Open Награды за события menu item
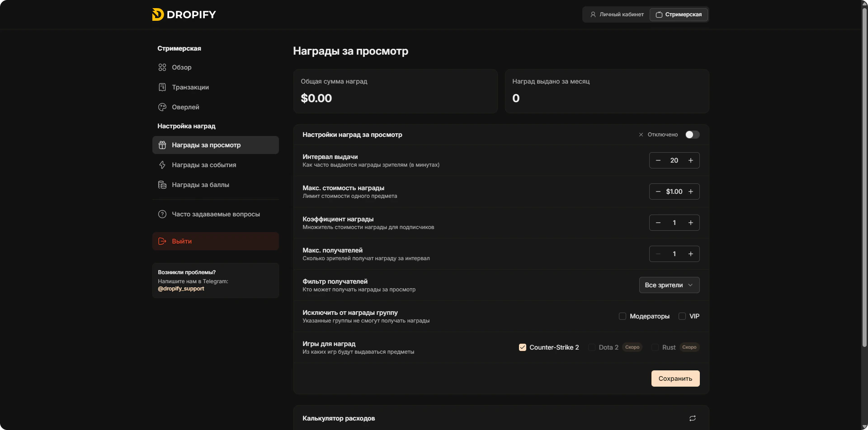868x430 pixels. tap(216, 165)
